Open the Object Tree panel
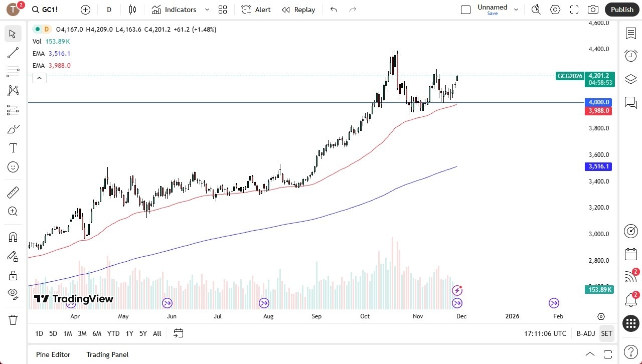The height and width of the screenshot is (364, 642). (630, 79)
